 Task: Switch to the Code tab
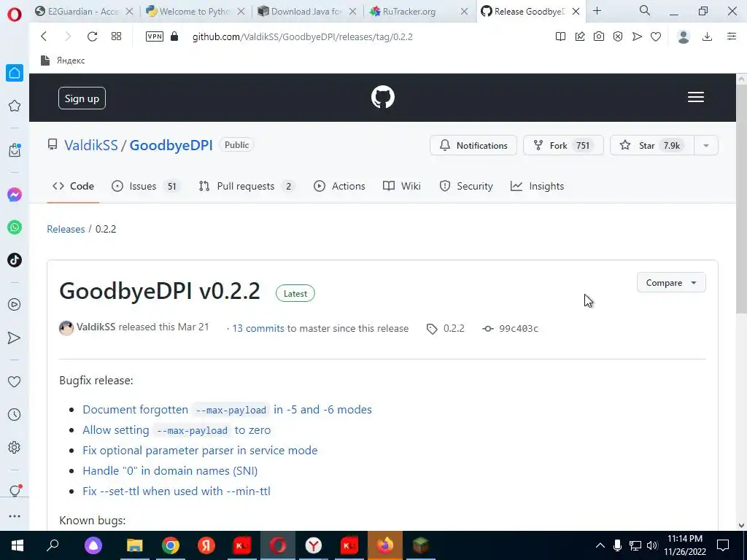coord(73,186)
